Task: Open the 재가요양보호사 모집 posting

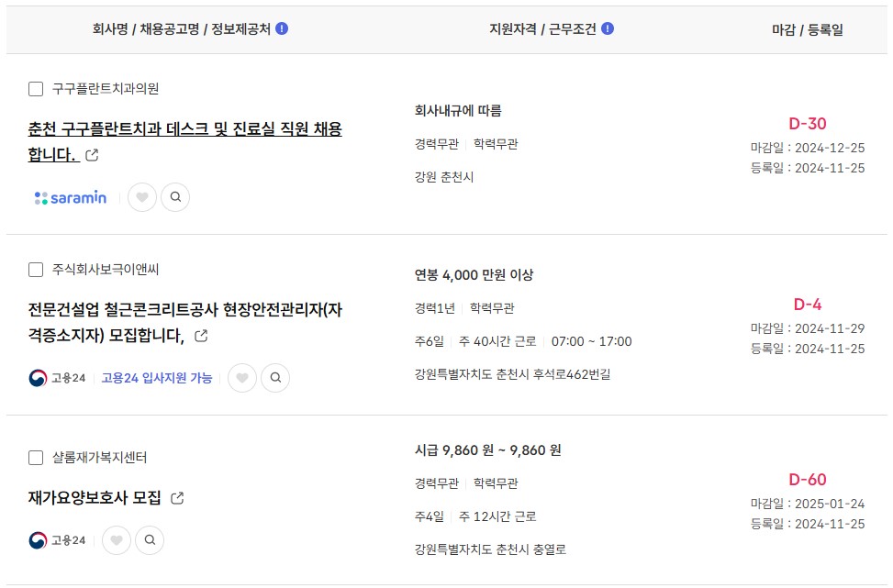Action: click(x=95, y=498)
